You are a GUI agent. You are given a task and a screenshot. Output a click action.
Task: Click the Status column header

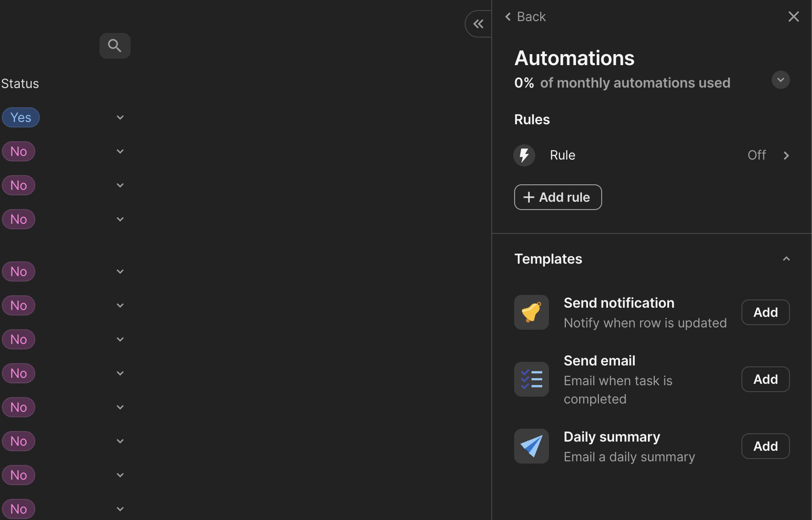[20, 84]
